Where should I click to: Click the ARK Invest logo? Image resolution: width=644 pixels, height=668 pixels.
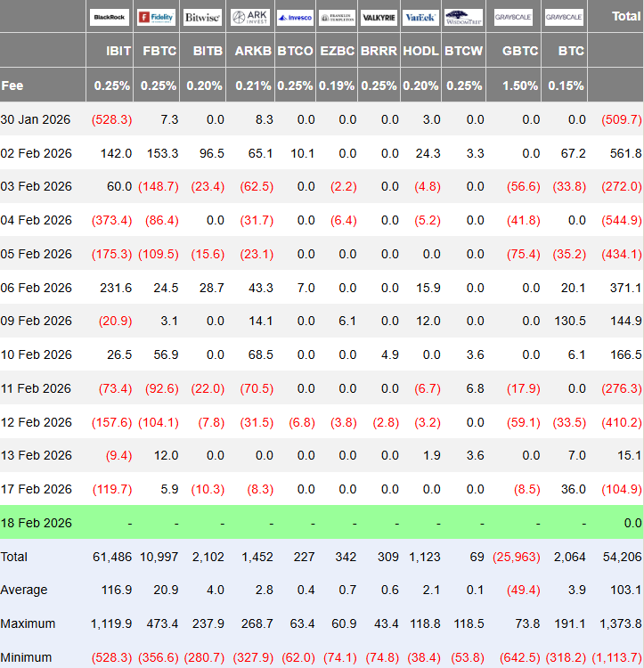click(250, 18)
